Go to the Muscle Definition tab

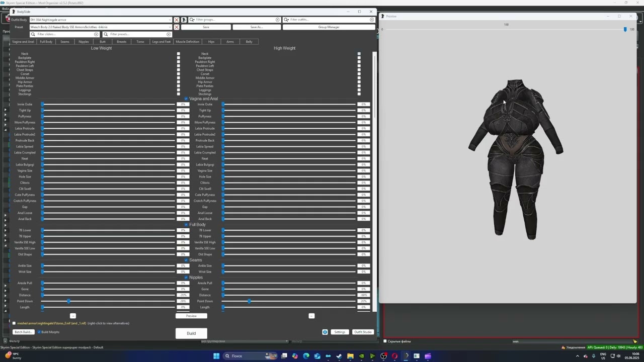click(x=187, y=42)
